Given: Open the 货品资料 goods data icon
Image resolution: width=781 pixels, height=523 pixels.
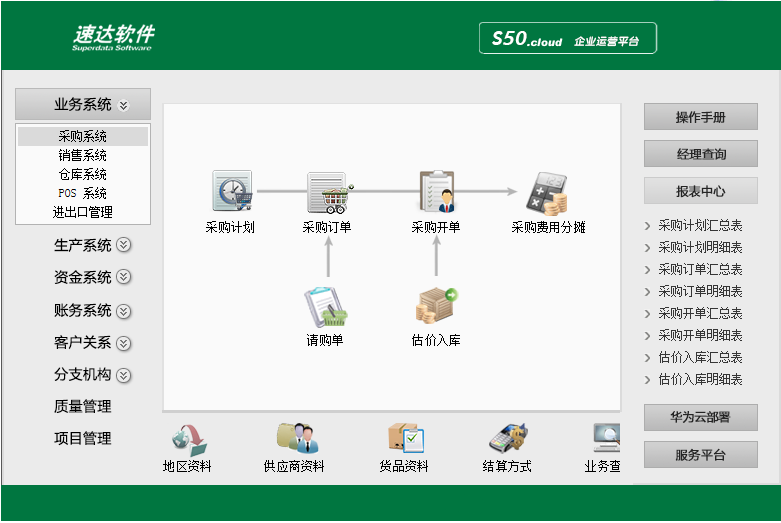Looking at the screenshot, I should click(x=406, y=437).
